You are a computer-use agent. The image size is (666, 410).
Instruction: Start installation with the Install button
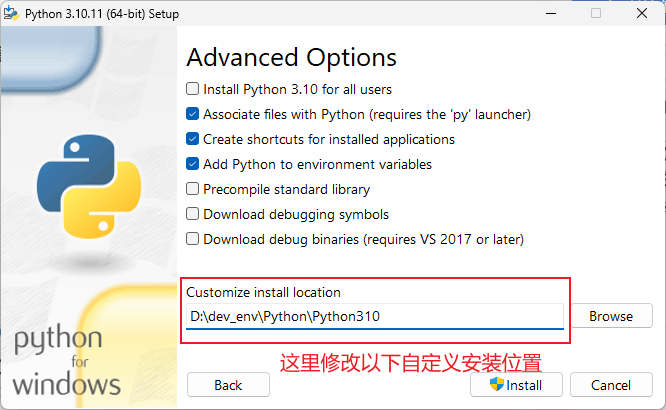tap(516, 385)
